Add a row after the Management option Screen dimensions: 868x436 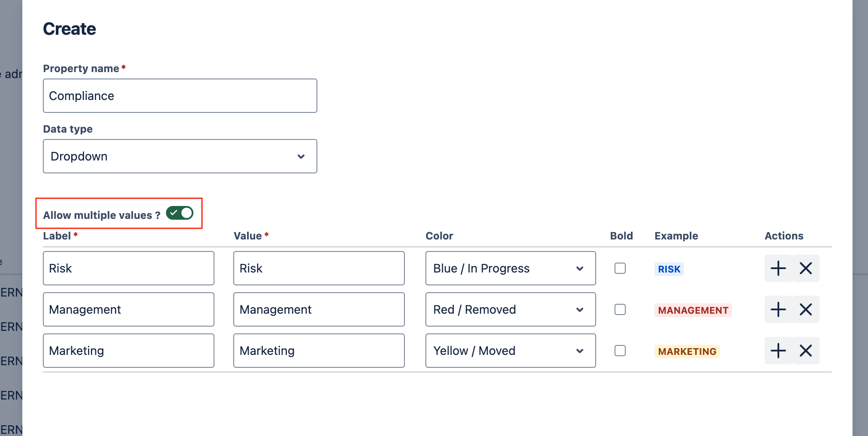(778, 309)
